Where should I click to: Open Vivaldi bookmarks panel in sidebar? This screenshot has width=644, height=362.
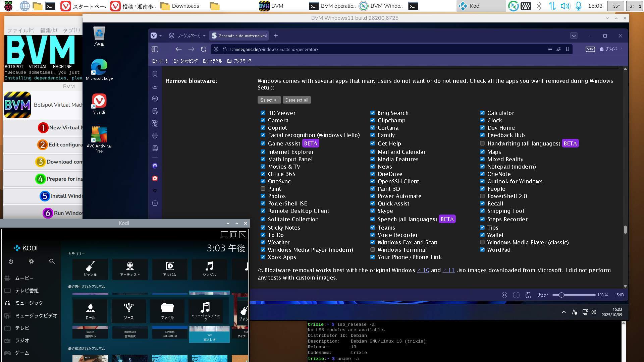[155, 74]
